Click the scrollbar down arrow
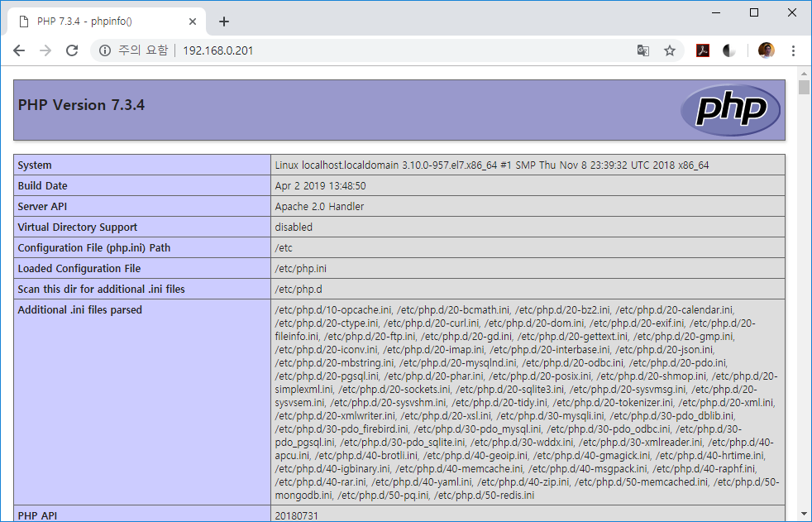Image resolution: width=812 pixels, height=522 pixels. pyautogui.click(x=804, y=514)
